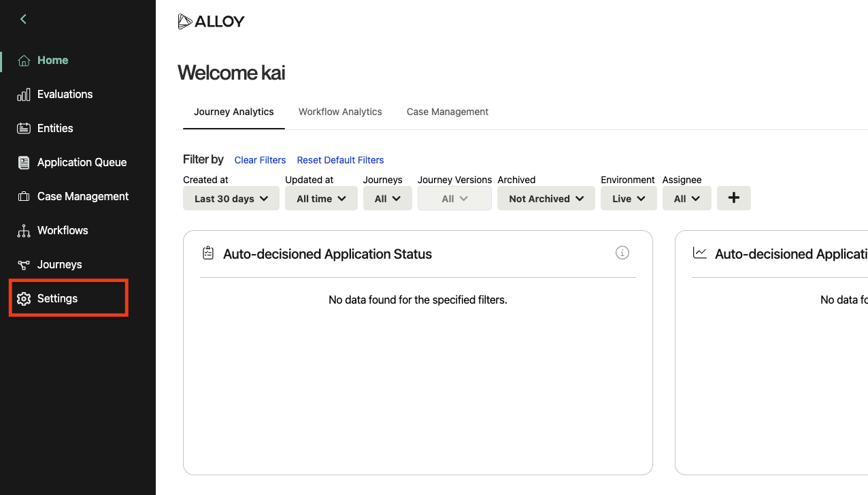Click Clear Filters link
Viewport: 868px width, 495px height.
coord(260,160)
